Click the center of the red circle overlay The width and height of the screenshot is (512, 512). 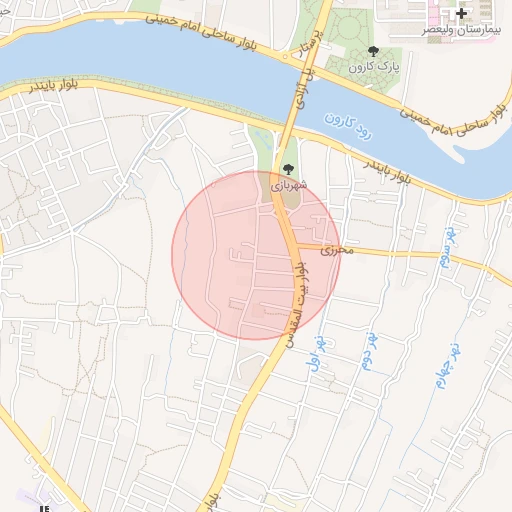tap(256, 256)
